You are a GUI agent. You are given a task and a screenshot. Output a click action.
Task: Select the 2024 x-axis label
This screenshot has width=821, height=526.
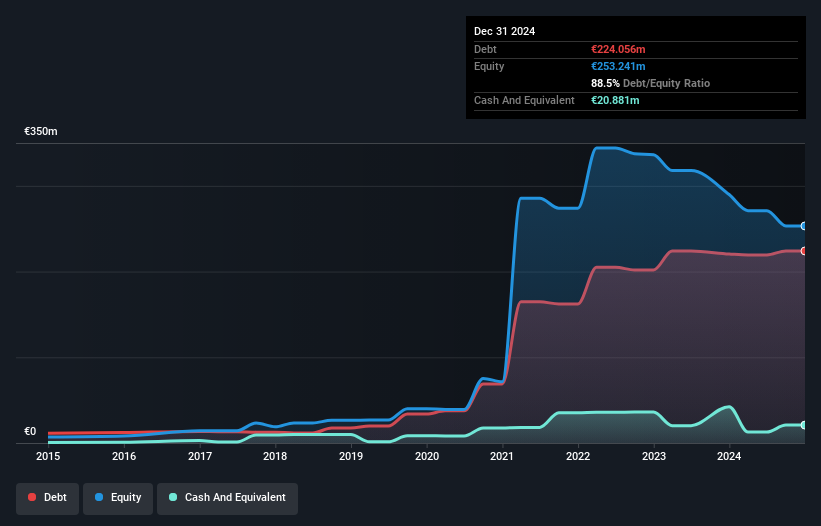tap(729, 456)
